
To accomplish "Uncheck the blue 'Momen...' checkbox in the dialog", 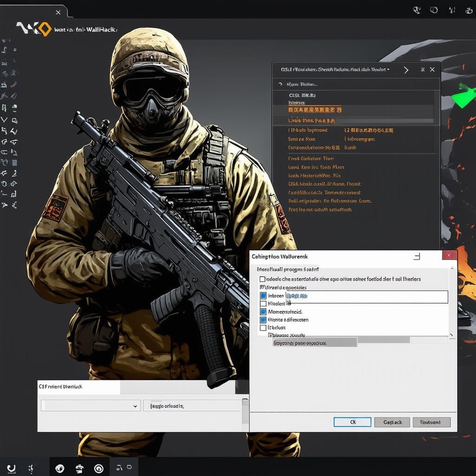I will [263, 312].
